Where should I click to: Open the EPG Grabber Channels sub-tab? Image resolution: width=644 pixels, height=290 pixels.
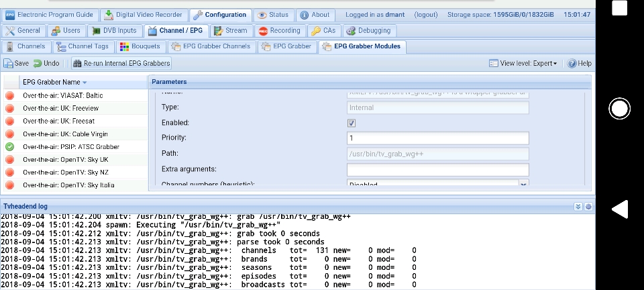pyautogui.click(x=211, y=46)
